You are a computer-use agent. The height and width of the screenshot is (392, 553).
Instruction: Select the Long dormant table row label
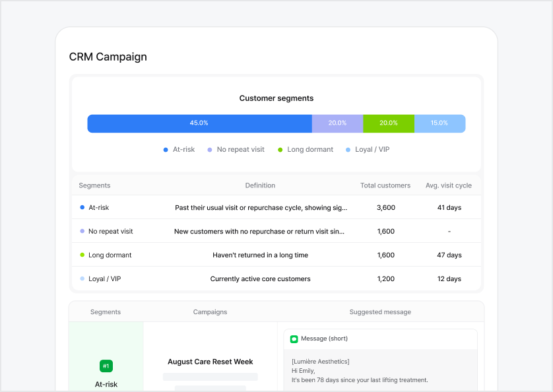(x=110, y=255)
